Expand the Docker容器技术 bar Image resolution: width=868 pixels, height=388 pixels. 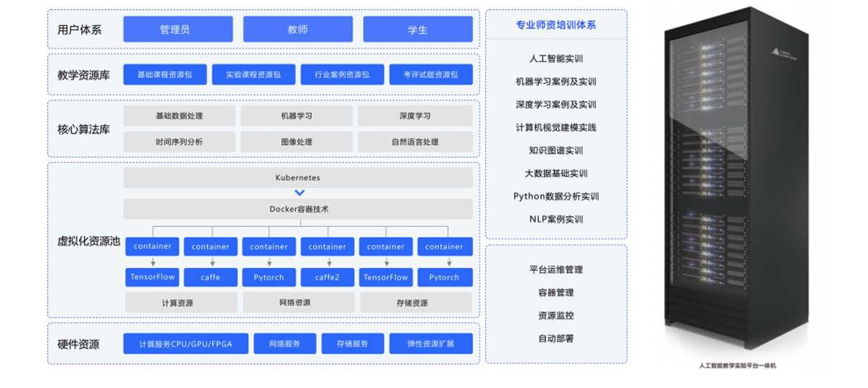pos(297,209)
